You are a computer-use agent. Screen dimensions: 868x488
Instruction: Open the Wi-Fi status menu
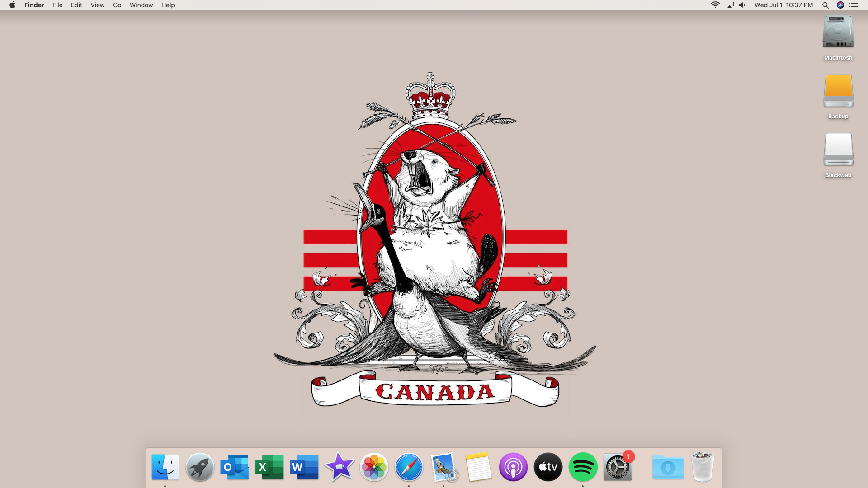(715, 5)
